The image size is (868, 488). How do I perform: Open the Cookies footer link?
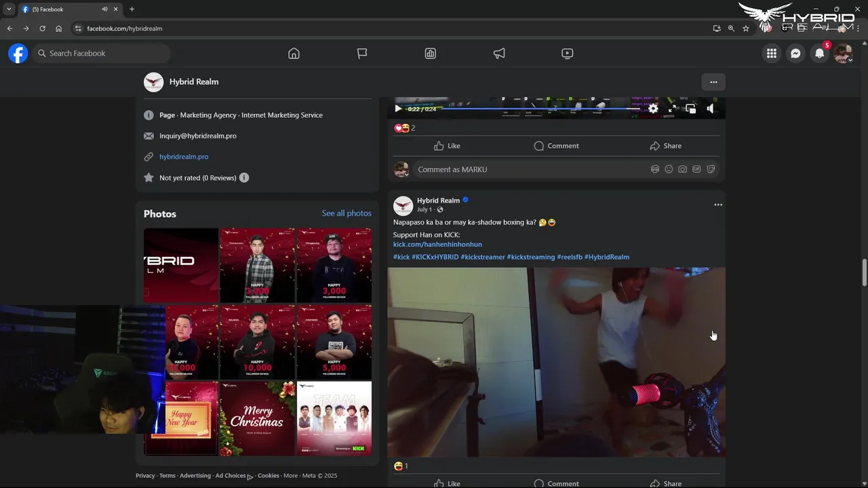point(269,476)
